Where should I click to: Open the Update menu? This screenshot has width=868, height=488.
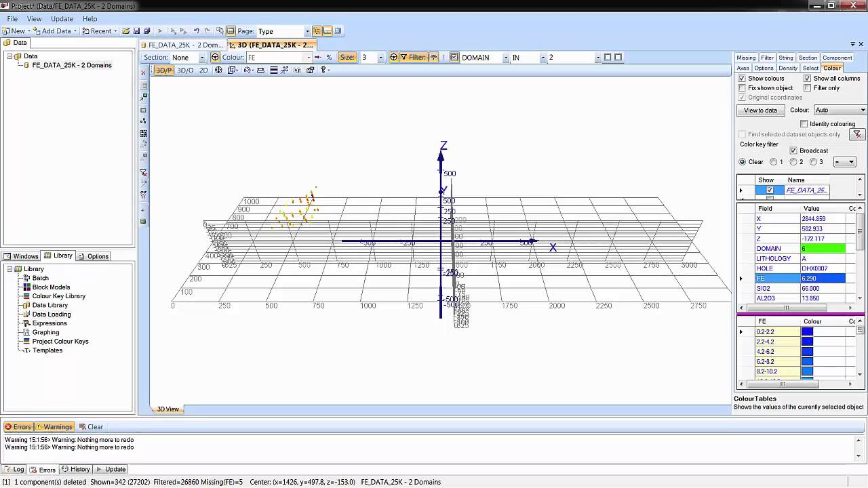(62, 19)
